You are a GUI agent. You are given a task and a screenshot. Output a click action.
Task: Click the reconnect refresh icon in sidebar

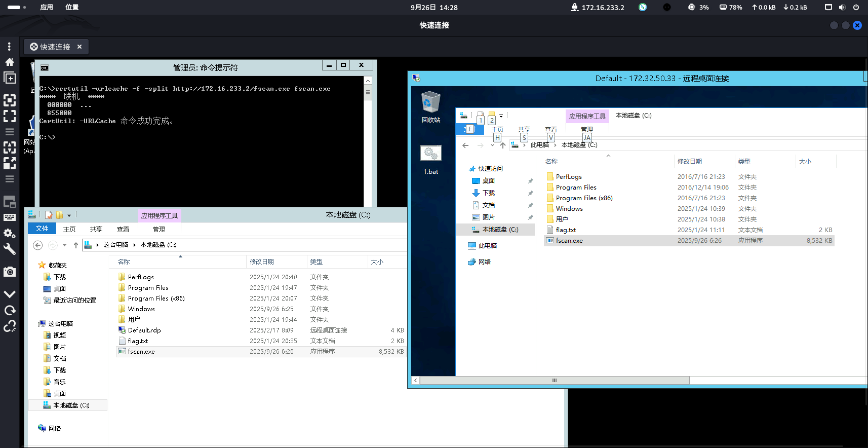tap(9, 310)
